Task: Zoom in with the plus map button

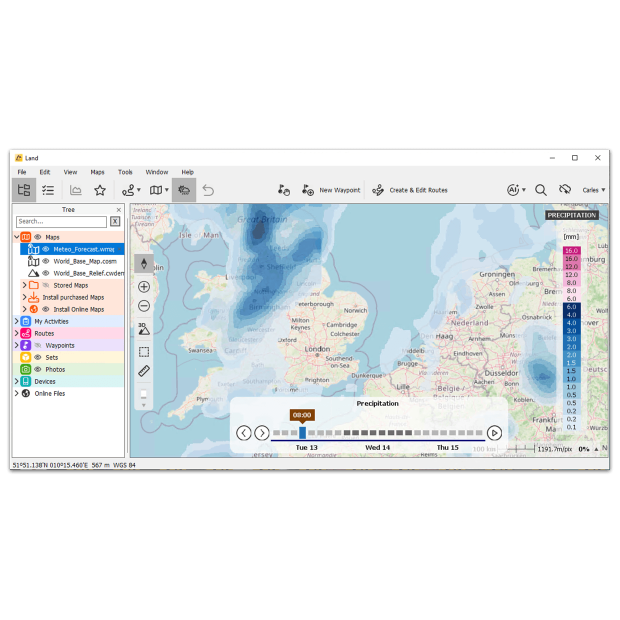Action: pyautogui.click(x=144, y=287)
